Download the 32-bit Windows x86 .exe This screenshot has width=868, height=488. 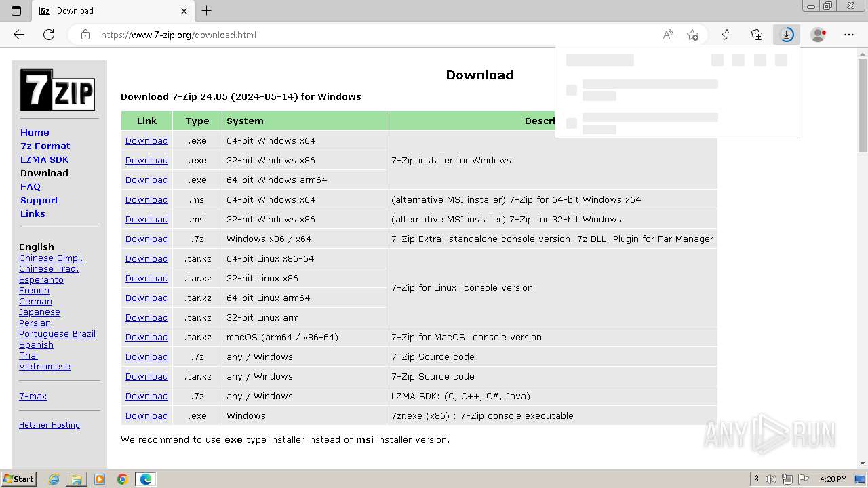coord(146,160)
